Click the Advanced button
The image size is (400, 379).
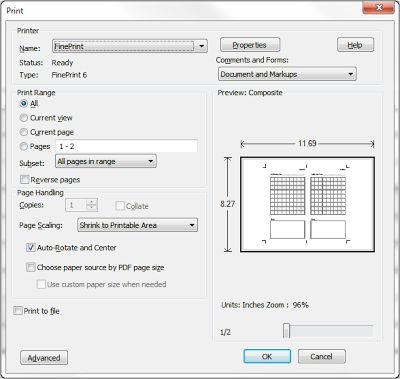tap(44, 358)
